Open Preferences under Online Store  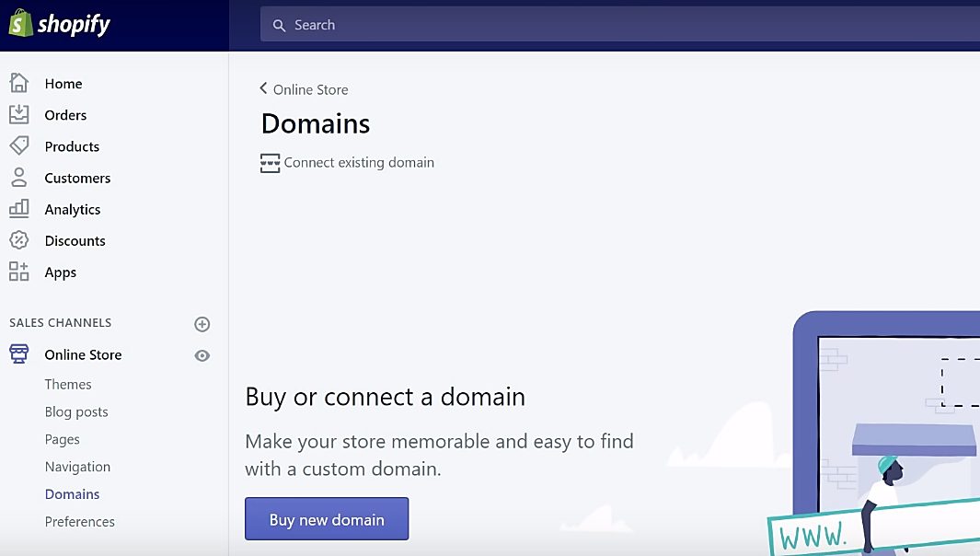[79, 522]
